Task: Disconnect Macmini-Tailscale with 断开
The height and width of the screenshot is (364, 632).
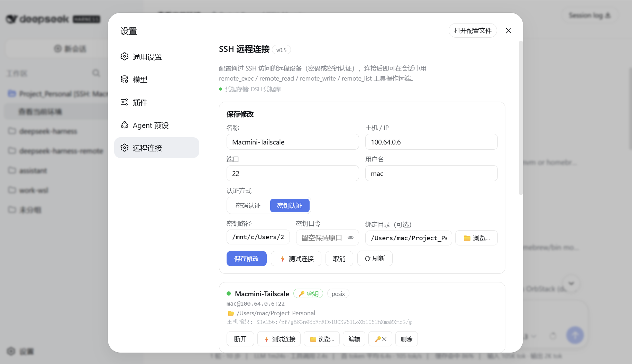Action: tap(240, 339)
